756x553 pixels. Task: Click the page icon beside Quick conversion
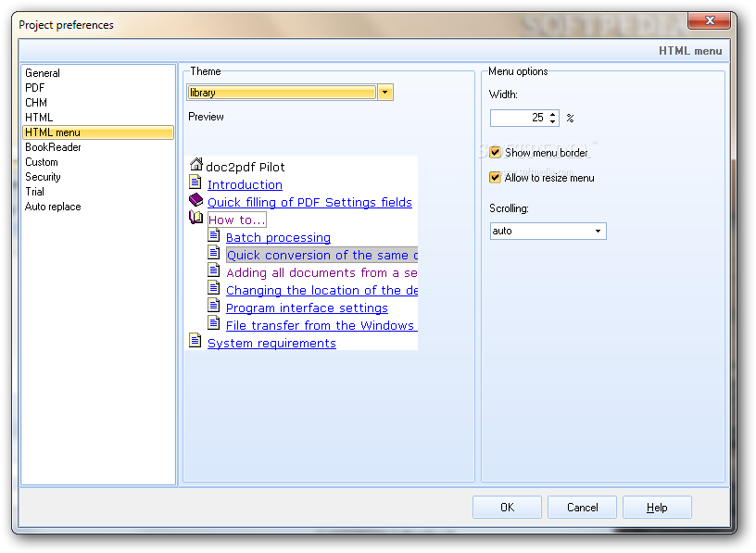pyautogui.click(x=214, y=252)
